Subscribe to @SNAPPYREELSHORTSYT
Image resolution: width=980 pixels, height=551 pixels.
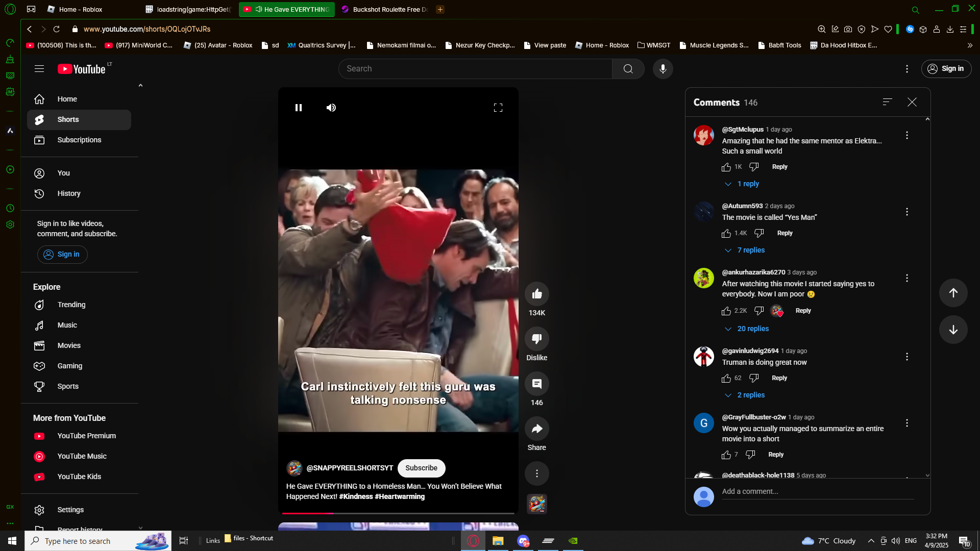(x=422, y=468)
